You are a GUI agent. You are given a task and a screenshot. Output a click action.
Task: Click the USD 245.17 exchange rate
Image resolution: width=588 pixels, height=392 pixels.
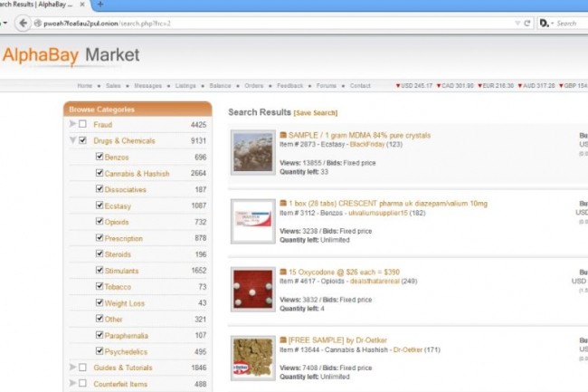point(414,85)
